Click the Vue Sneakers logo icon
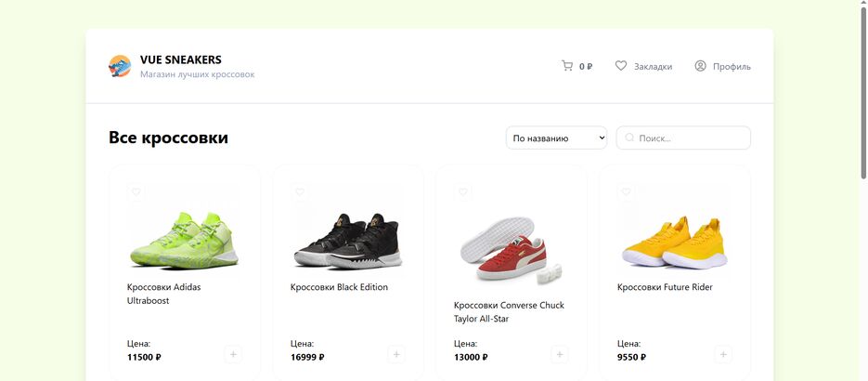The height and width of the screenshot is (381, 868). (x=120, y=66)
